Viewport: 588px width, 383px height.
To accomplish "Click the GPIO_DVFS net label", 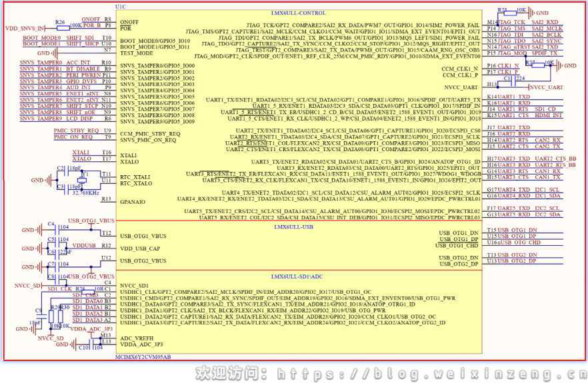I will 81,81.
